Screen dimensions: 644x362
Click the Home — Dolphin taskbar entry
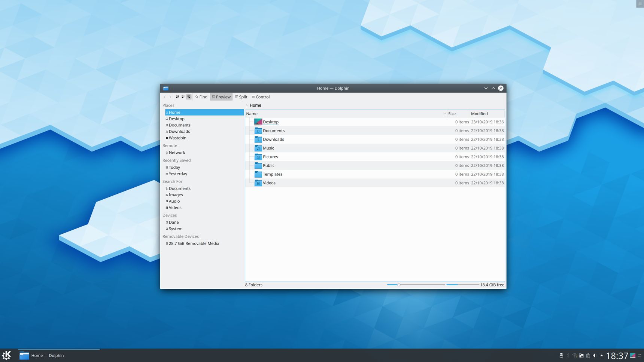click(59, 355)
